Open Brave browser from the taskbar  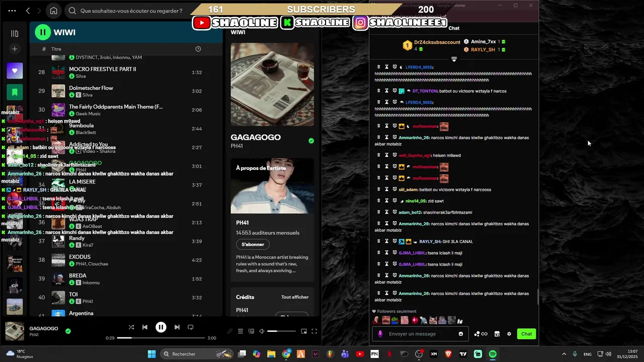point(448,354)
